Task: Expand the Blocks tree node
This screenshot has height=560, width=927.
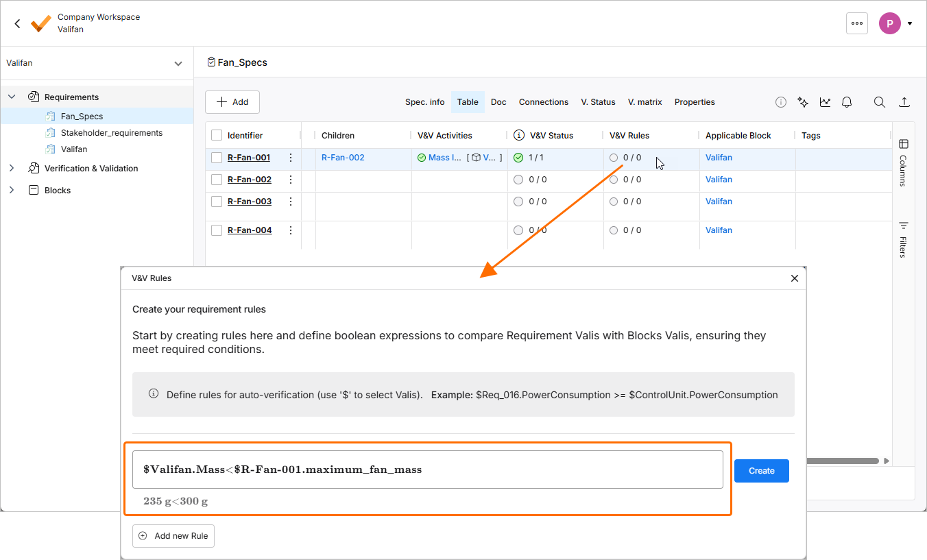Action: pos(12,191)
